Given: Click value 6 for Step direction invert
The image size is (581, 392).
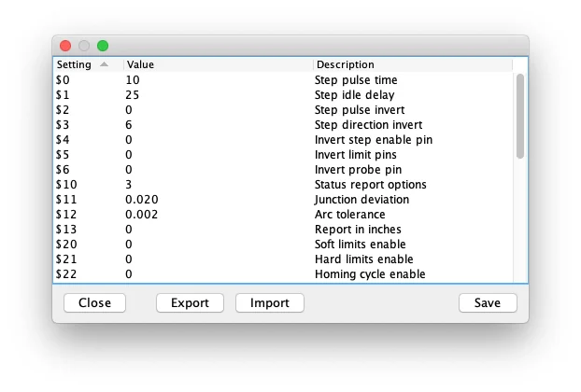Looking at the screenshot, I should (x=129, y=125).
